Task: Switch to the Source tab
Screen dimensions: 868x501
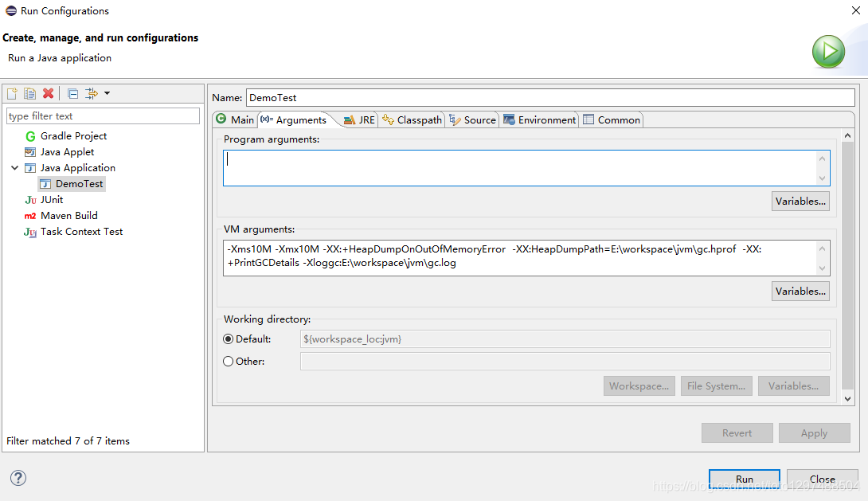Action: pyautogui.click(x=473, y=119)
